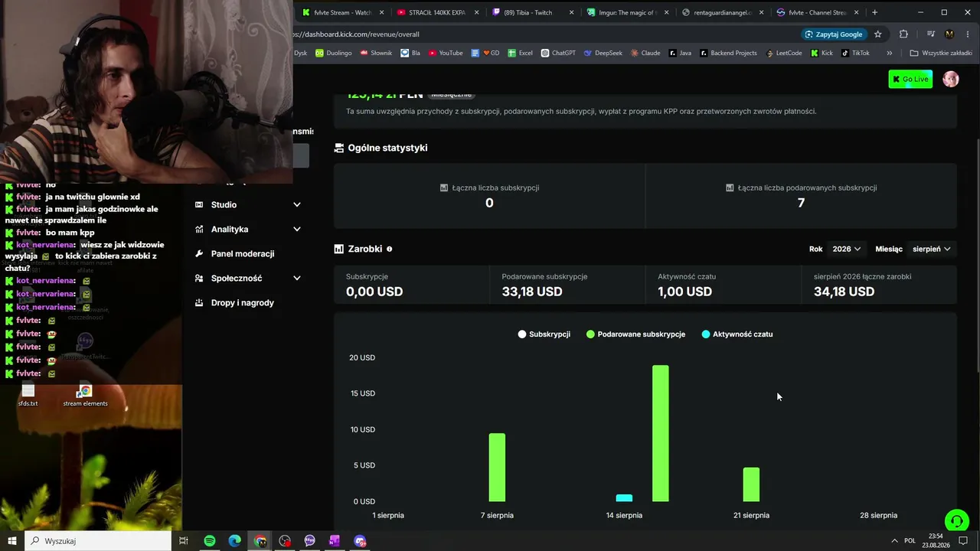The height and width of the screenshot is (551, 980).
Task: Switch to the fvlvte Stream Kick tab
Action: point(342,12)
